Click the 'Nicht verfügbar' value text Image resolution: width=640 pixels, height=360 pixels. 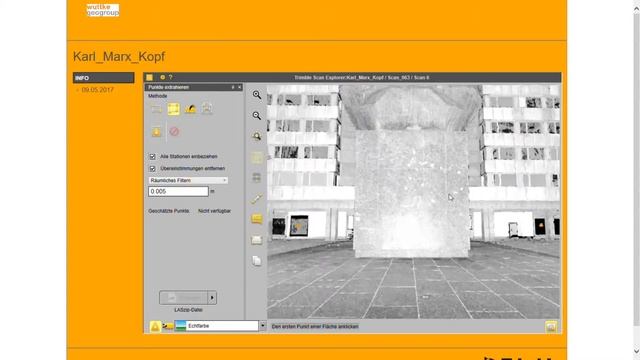click(215, 211)
